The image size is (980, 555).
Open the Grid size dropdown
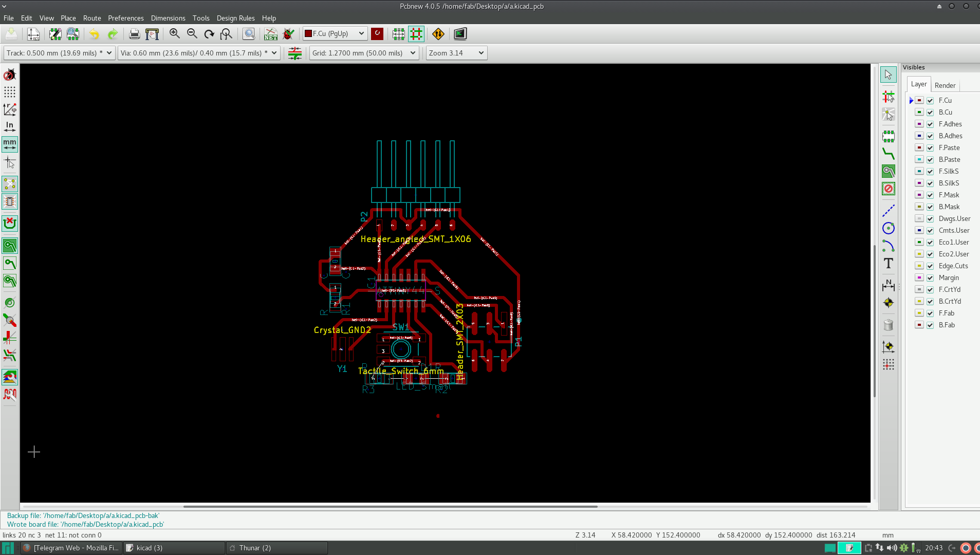[x=364, y=53]
